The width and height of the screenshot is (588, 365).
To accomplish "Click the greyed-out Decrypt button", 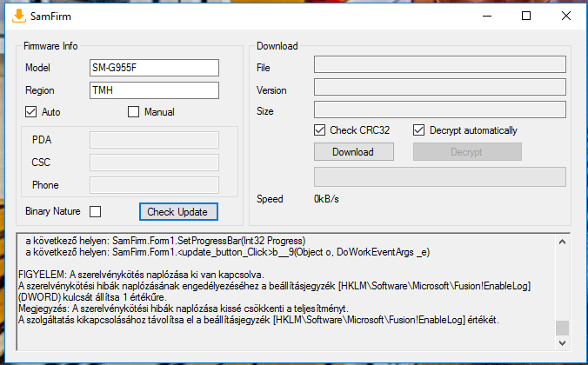I will [467, 152].
